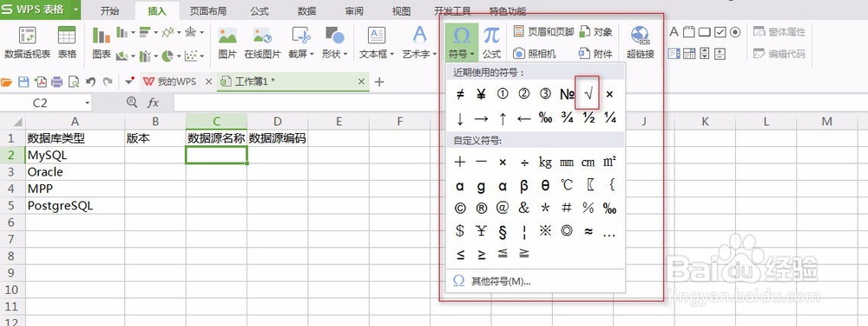This screenshot has height=326, width=868.
Task: Insert the ℃ Celsius symbol
Action: click(566, 184)
